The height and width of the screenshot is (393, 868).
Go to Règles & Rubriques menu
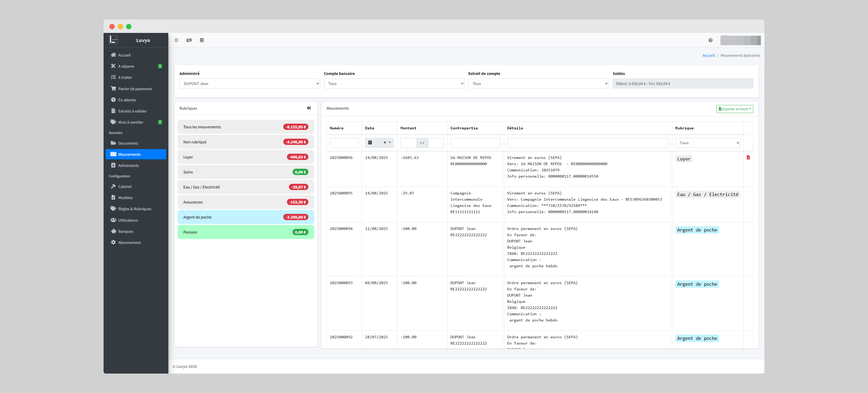[x=134, y=209]
